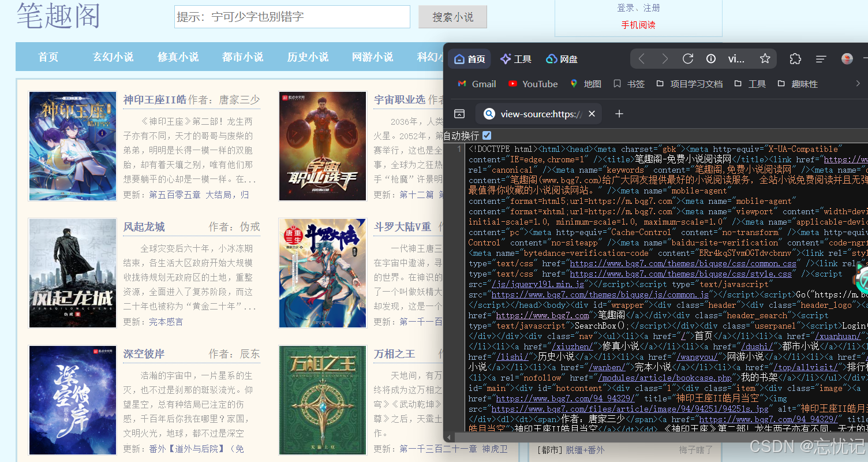Go forward with the browser forward arrow
Image resolution: width=868 pixels, height=462 pixels.
(664, 59)
